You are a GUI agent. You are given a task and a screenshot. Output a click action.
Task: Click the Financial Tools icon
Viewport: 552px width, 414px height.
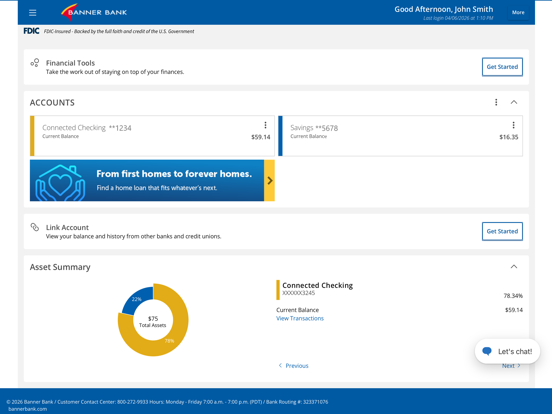click(x=35, y=63)
